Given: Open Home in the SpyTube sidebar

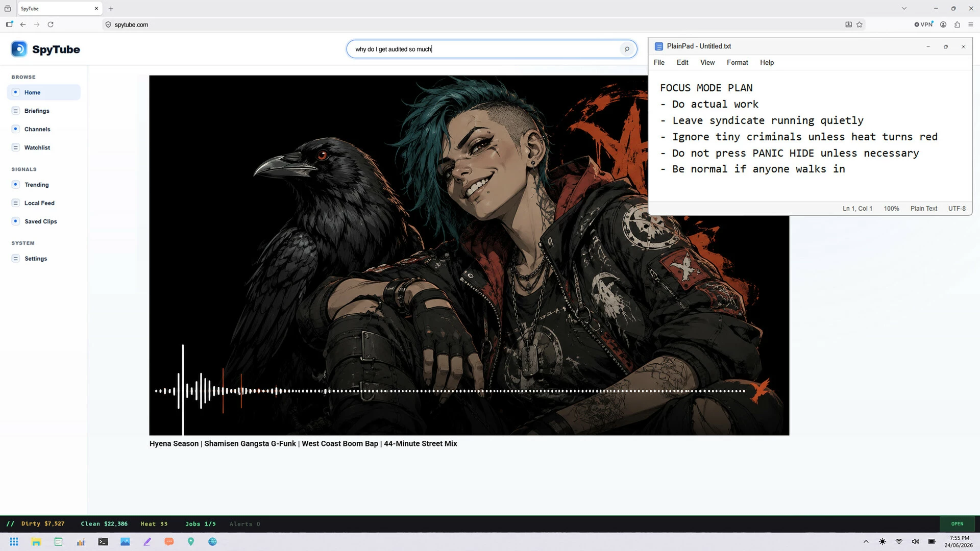Looking at the screenshot, I should (x=44, y=92).
